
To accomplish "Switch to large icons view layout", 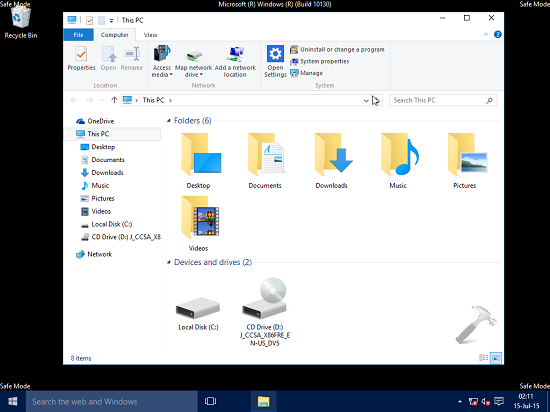I will point(496,358).
